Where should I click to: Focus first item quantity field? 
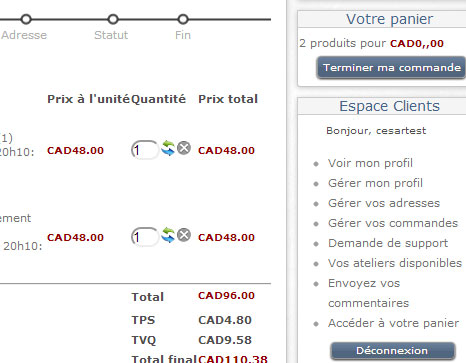[145, 150]
